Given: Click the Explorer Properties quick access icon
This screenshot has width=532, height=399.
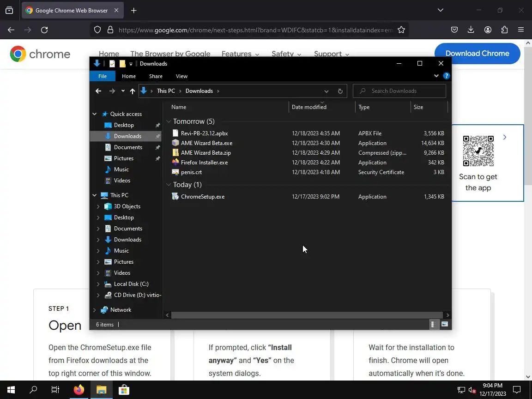Looking at the screenshot, I should pos(112,64).
